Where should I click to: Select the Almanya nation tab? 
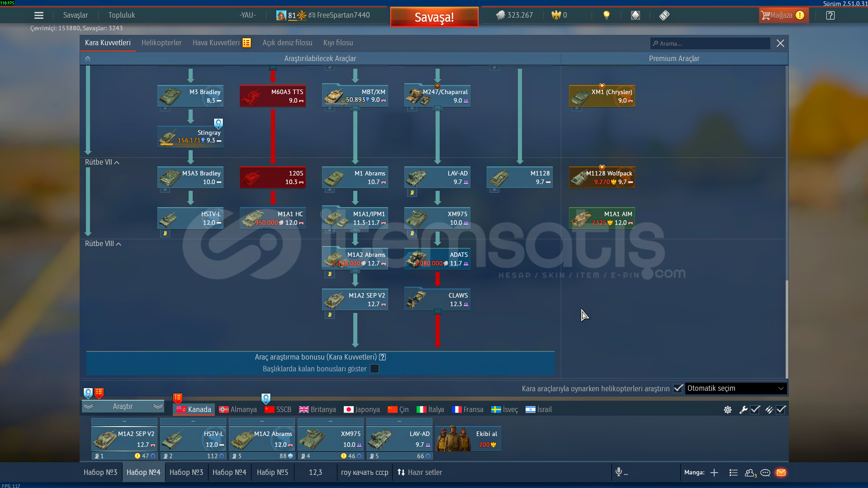point(238,410)
